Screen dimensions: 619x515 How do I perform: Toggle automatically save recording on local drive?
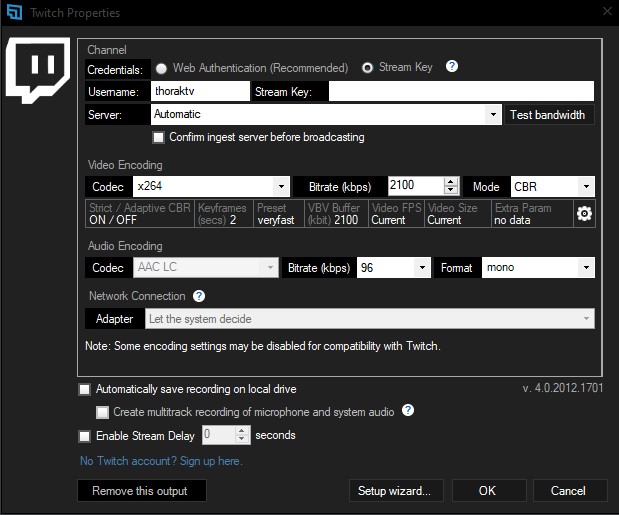click(x=84, y=389)
